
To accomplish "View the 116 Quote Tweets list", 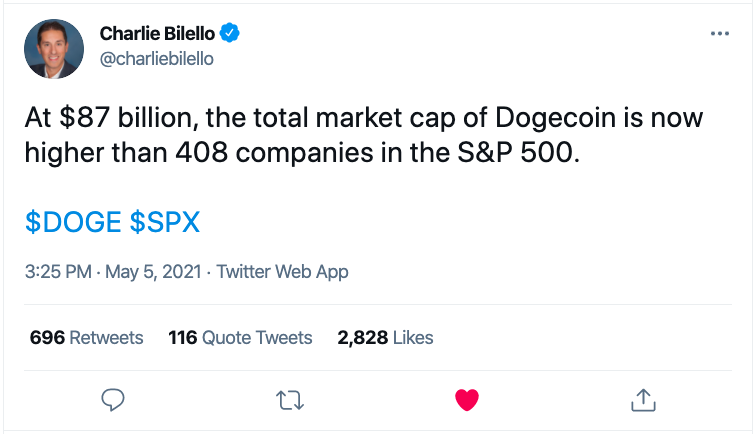I will pos(240,337).
